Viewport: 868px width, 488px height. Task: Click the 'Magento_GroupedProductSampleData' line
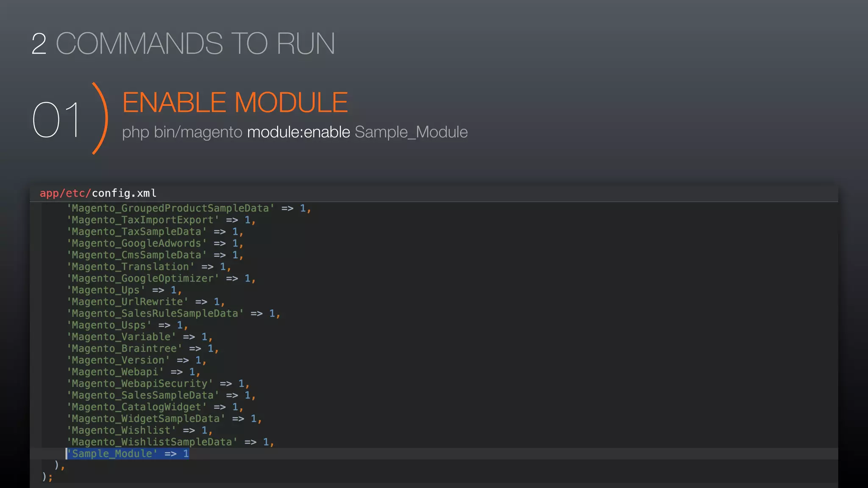(189, 208)
